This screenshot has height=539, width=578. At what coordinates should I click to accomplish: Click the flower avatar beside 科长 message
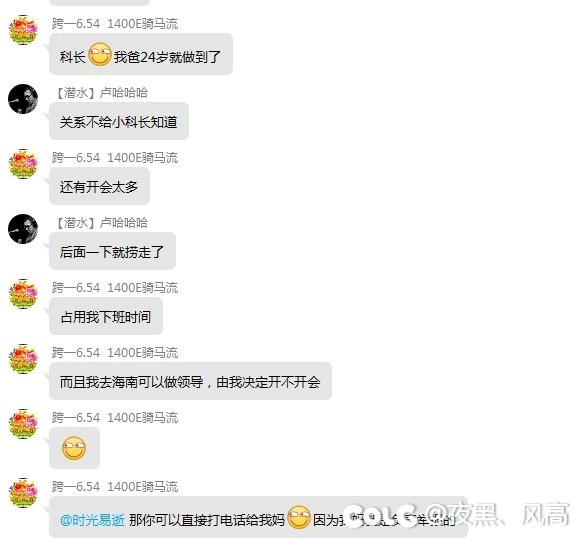(x=23, y=30)
